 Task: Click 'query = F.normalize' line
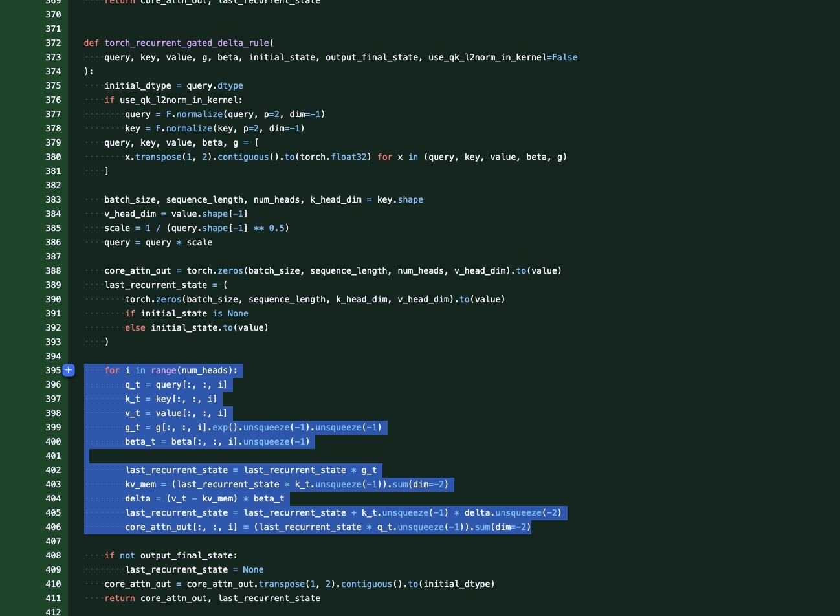coord(225,114)
